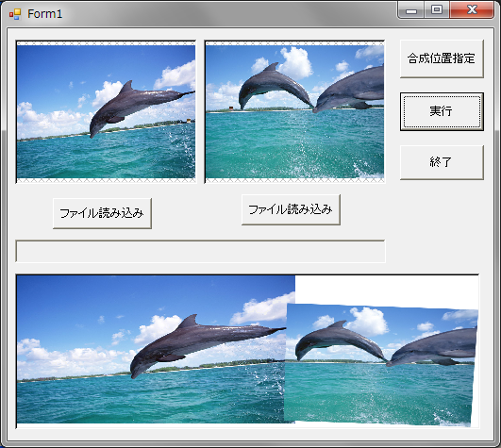The height and width of the screenshot is (448, 501).
Task: Click the large white cloud in the right preview
Action: 295,62
